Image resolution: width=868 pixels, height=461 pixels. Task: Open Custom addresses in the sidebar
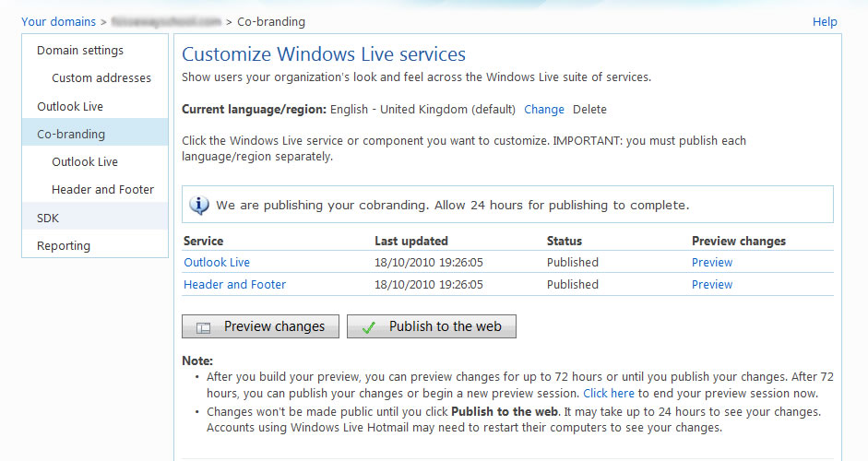tap(101, 78)
